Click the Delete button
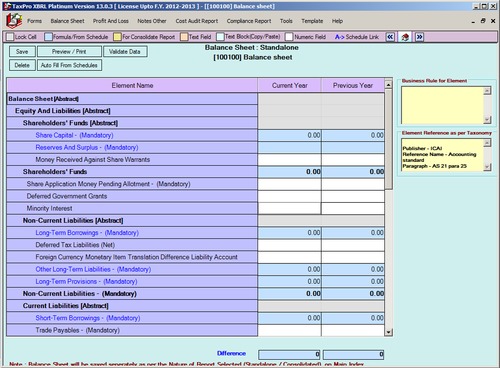 pos(22,65)
